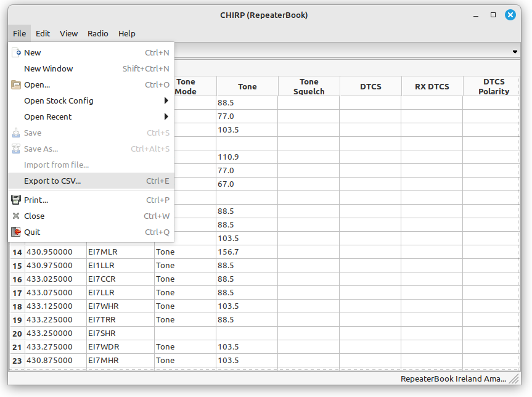Click name cell EI1LLR
This screenshot has height=397, width=532.
pos(120,266)
